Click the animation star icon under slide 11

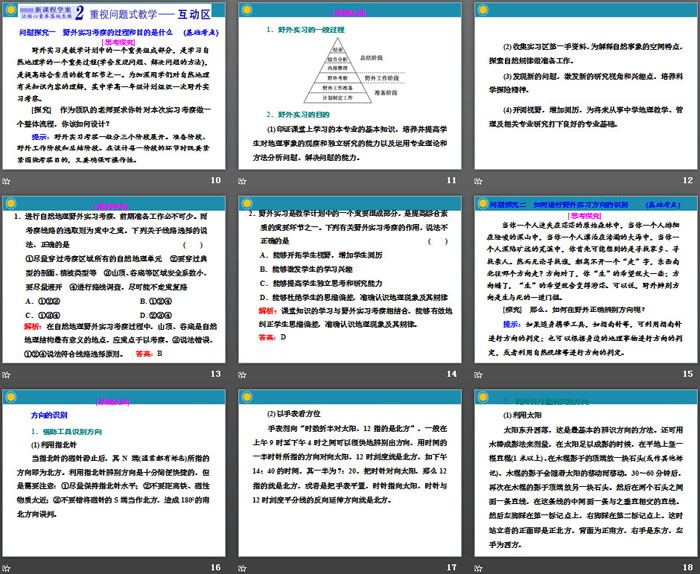(242, 181)
